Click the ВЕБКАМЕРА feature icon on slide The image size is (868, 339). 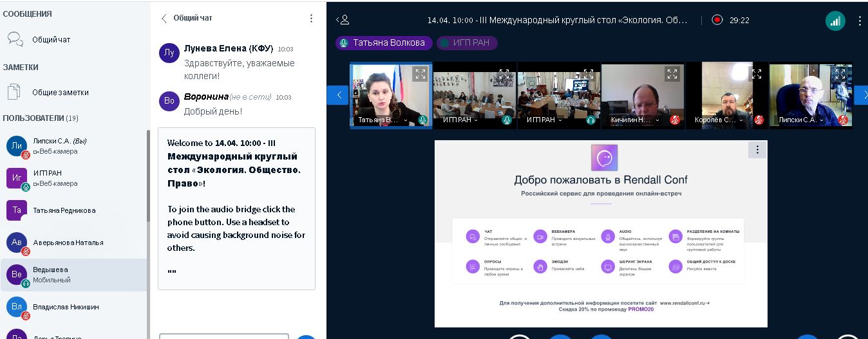tap(540, 236)
